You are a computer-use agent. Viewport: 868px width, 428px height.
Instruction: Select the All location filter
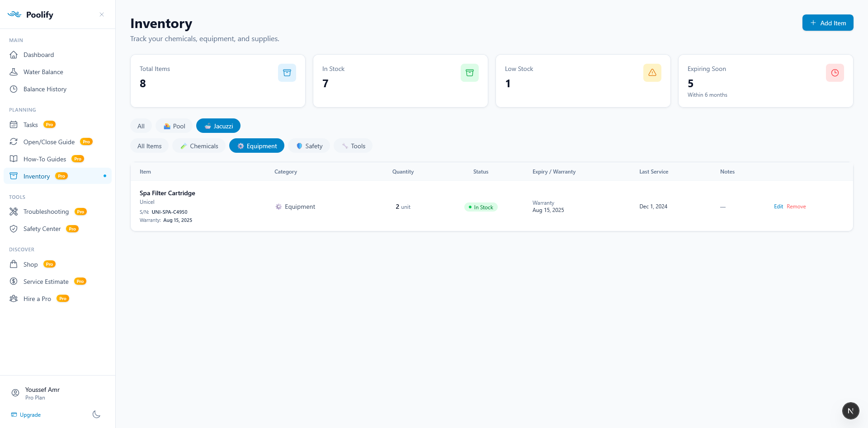(141, 126)
